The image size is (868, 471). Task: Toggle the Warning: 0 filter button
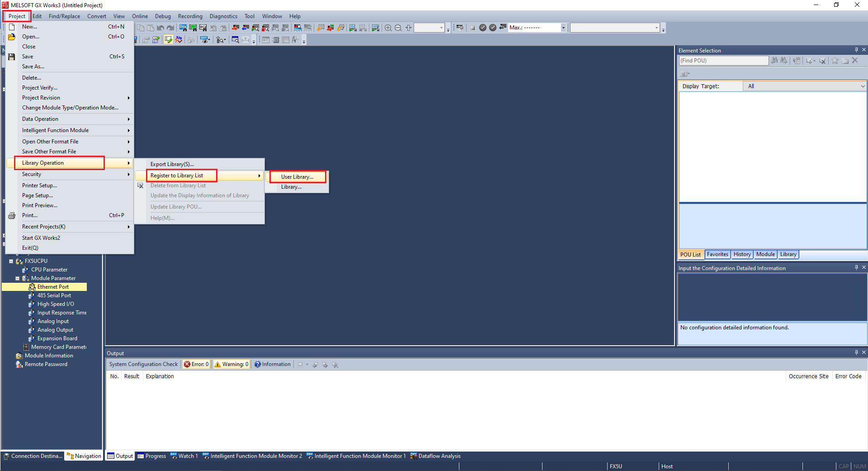coord(231,364)
